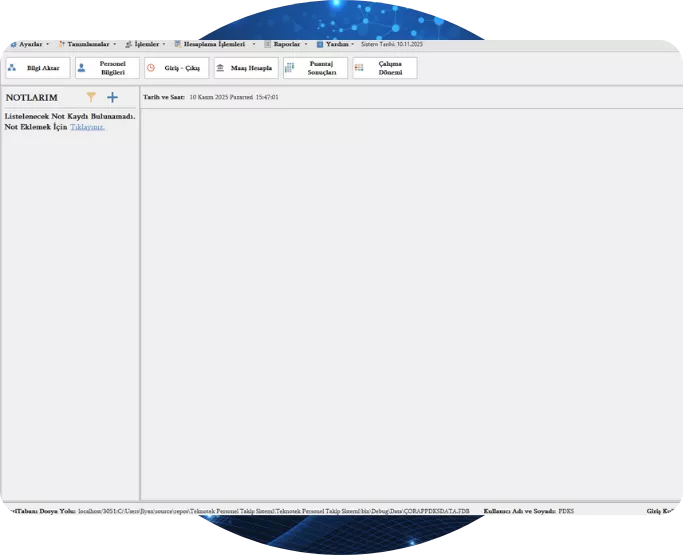
Task: Click the bank icon on Maaş Hesapla
Action: point(220,68)
